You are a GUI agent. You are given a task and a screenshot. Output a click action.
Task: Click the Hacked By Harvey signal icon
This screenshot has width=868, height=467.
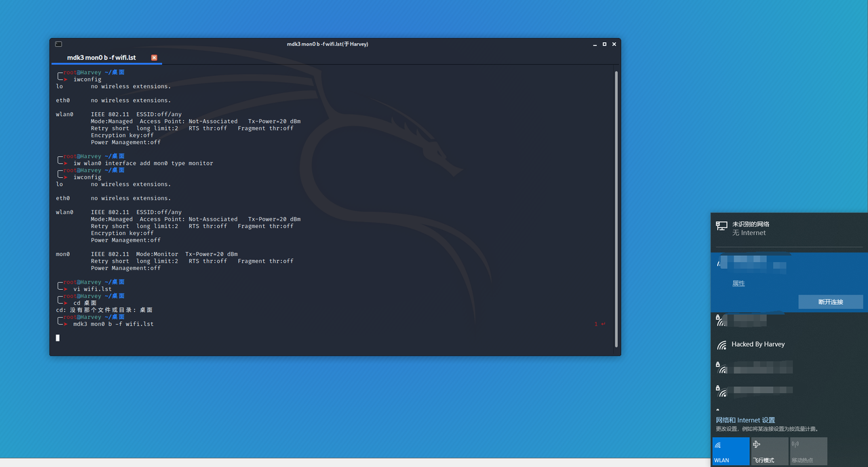point(722,345)
